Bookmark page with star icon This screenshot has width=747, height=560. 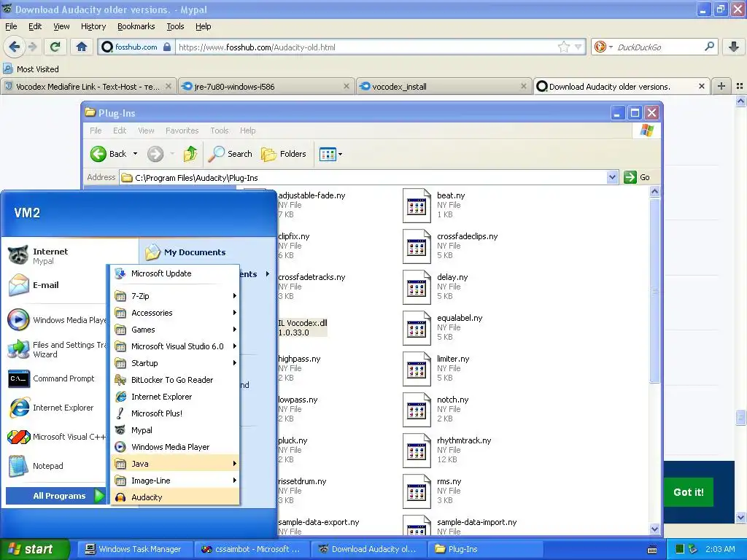point(564,47)
